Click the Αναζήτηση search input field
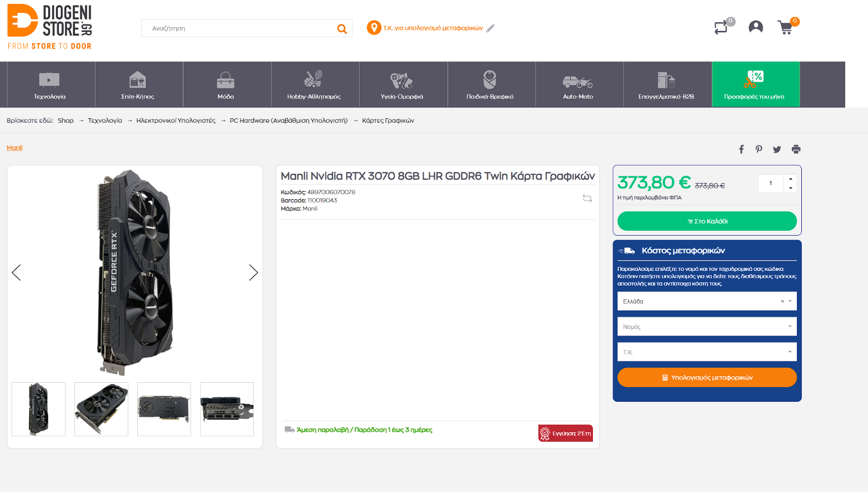The image size is (868, 493). (x=239, y=28)
